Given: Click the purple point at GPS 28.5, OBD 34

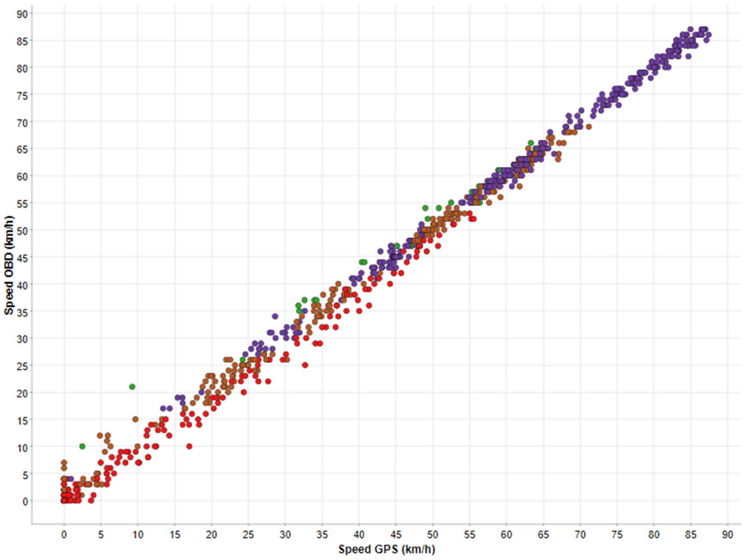Looking at the screenshot, I should (275, 316).
